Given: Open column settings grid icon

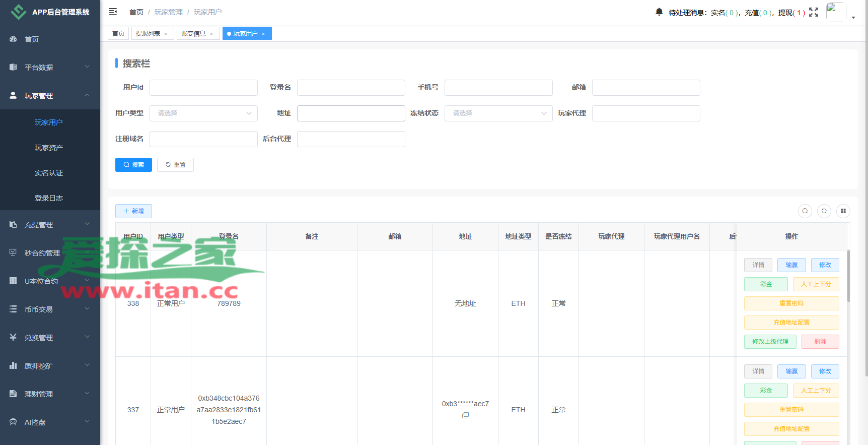Looking at the screenshot, I should pos(843,211).
